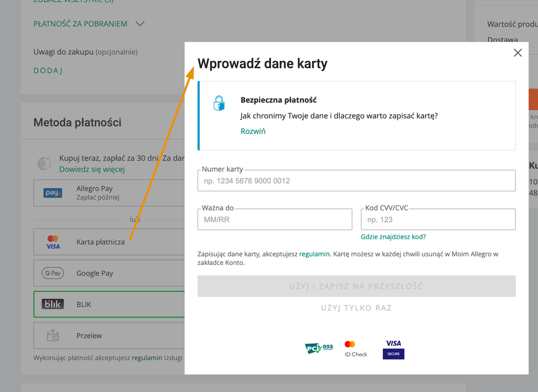Click the blik logo icon
Image resolution: width=538 pixels, height=392 pixels.
(x=53, y=304)
